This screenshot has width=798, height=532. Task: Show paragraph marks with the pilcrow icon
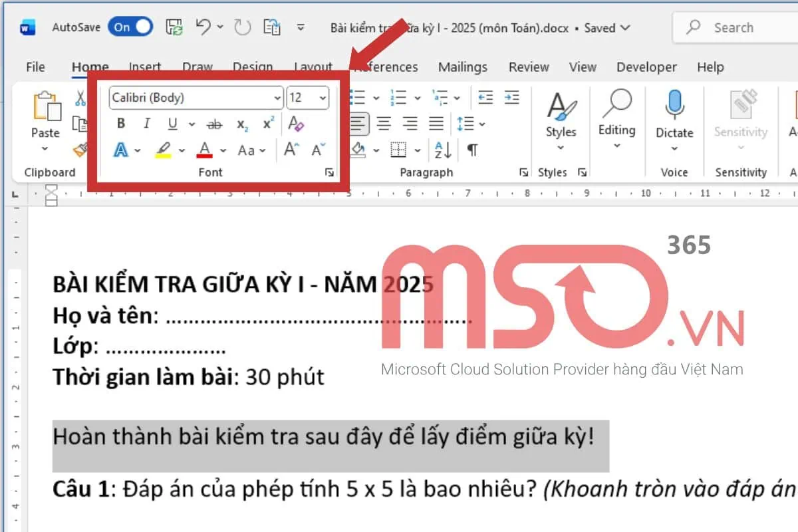point(471,151)
